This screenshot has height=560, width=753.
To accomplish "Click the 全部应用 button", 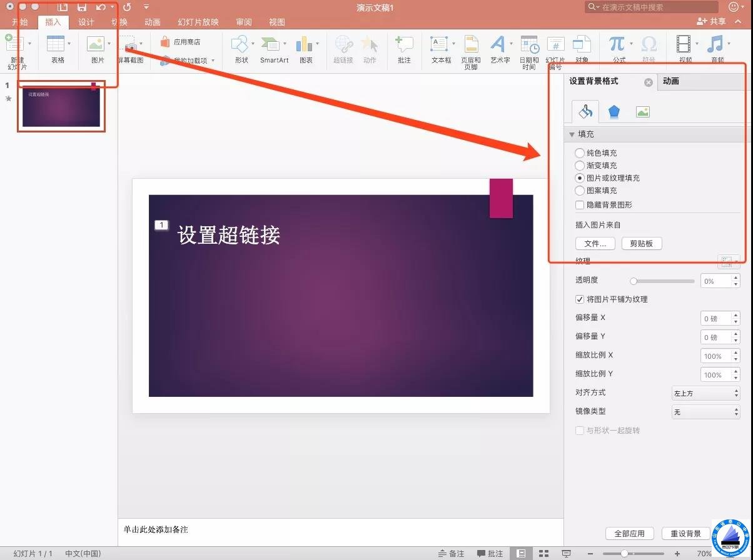I will [629, 534].
